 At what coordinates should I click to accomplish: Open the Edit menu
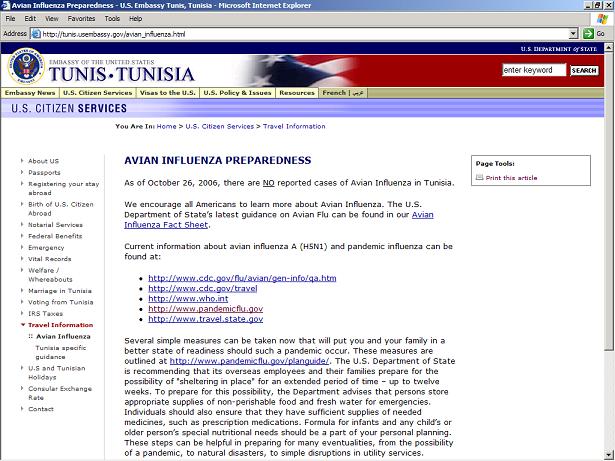point(30,18)
